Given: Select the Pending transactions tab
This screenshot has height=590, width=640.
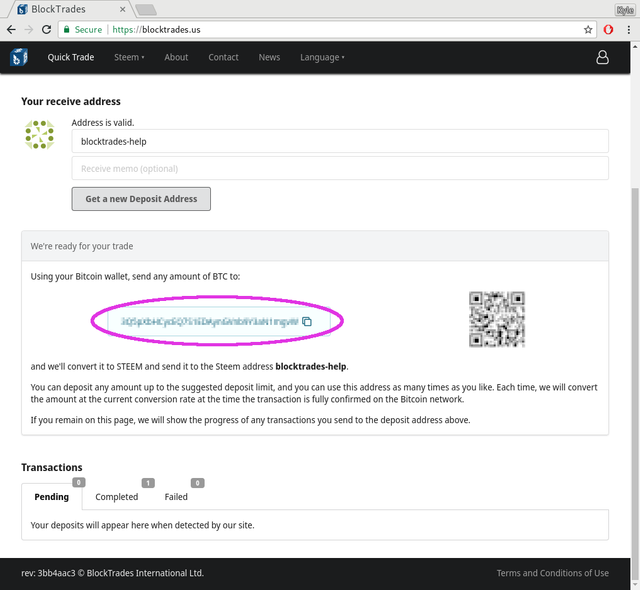Looking at the screenshot, I should tap(51, 497).
